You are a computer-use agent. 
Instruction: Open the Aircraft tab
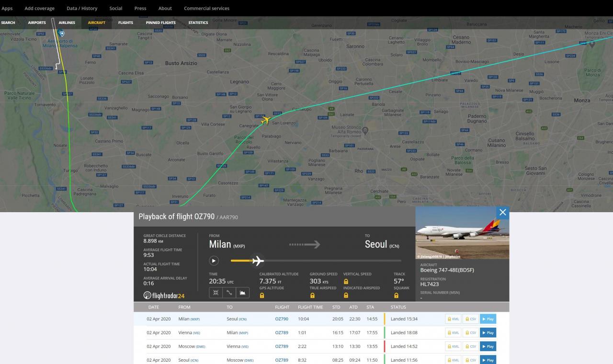96,23
